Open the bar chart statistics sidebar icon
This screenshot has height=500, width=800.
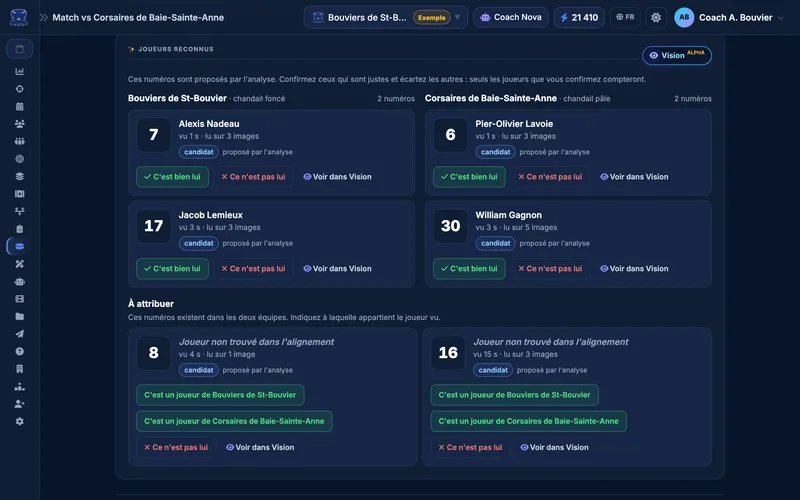[19, 71]
